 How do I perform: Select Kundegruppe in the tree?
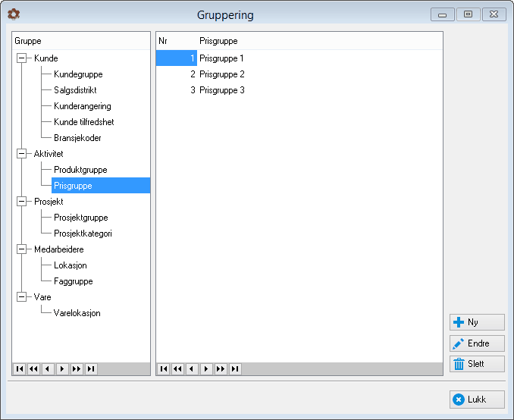[78, 74]
